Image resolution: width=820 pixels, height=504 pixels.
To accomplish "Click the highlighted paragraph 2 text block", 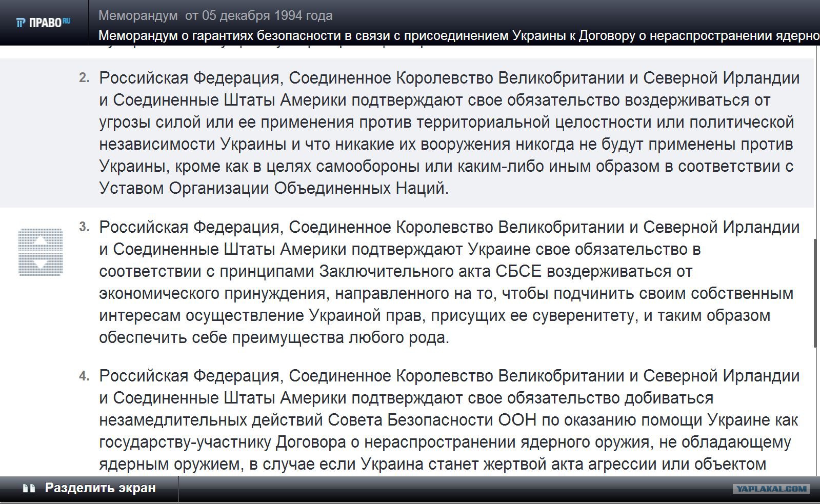I will click(x=449, y=133).
